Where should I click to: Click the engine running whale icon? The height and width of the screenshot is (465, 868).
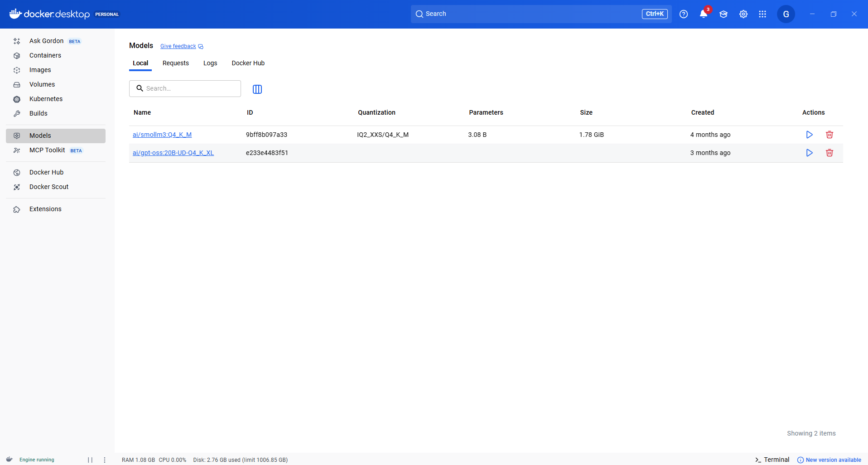tap(9, 460)
